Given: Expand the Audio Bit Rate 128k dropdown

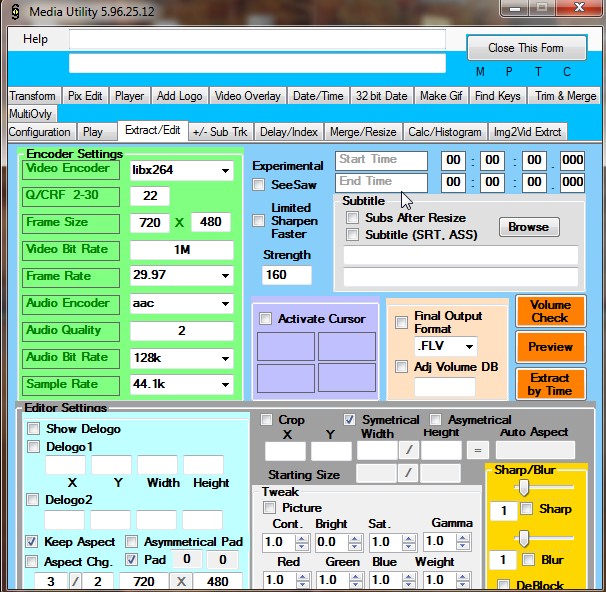Looking at the screenshot, I should point(225,358).
